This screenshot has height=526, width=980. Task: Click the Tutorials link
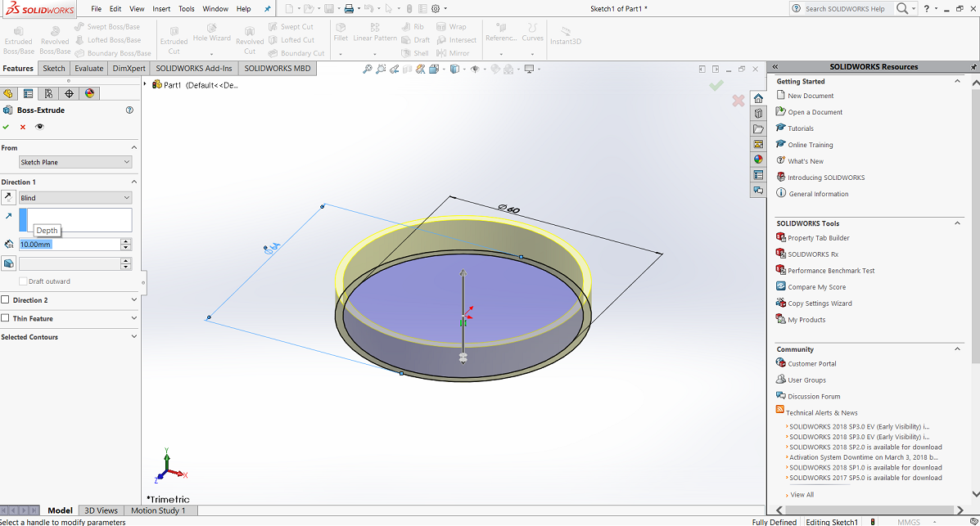801,128
